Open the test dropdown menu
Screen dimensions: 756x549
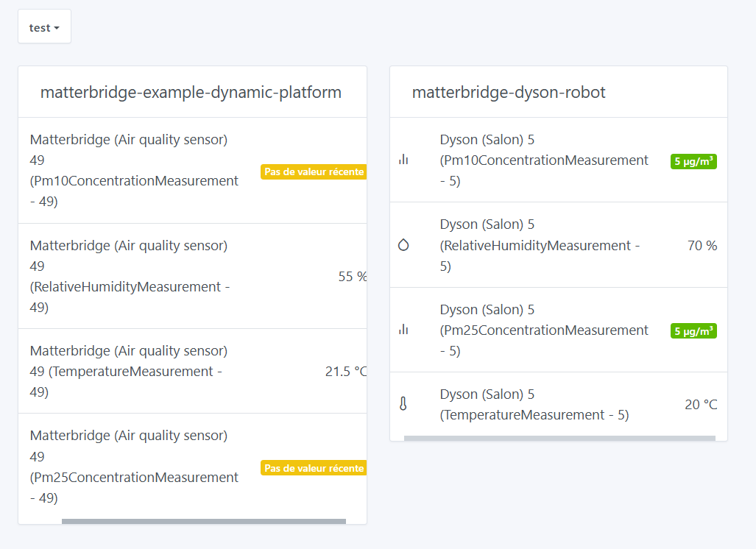(44, 27)
